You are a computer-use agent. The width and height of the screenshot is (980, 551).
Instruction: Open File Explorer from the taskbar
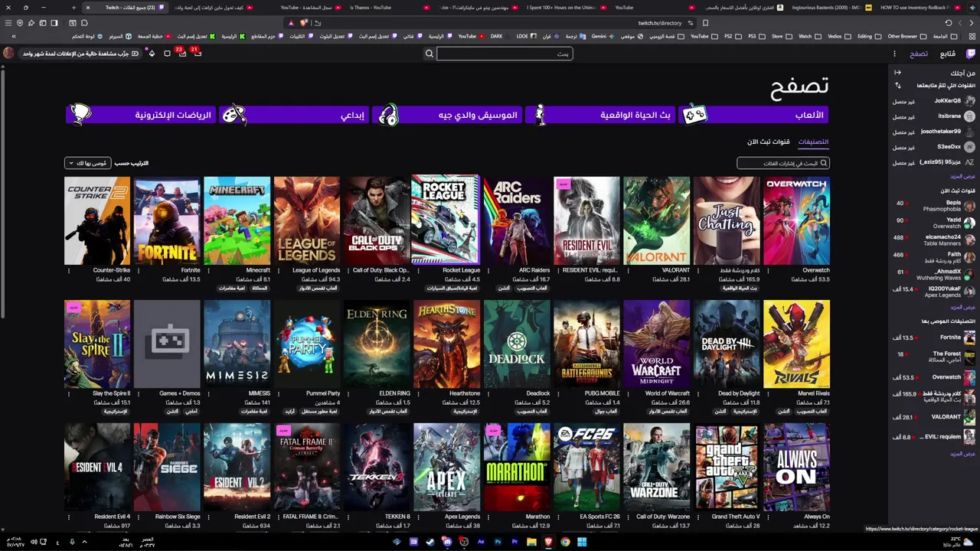pyautogui.click(x=531, y=542)
